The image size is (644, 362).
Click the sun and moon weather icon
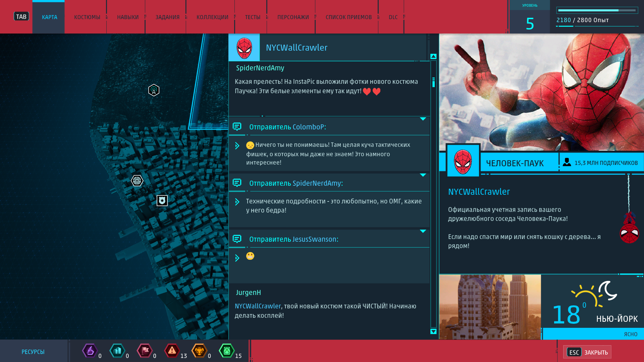595,293
